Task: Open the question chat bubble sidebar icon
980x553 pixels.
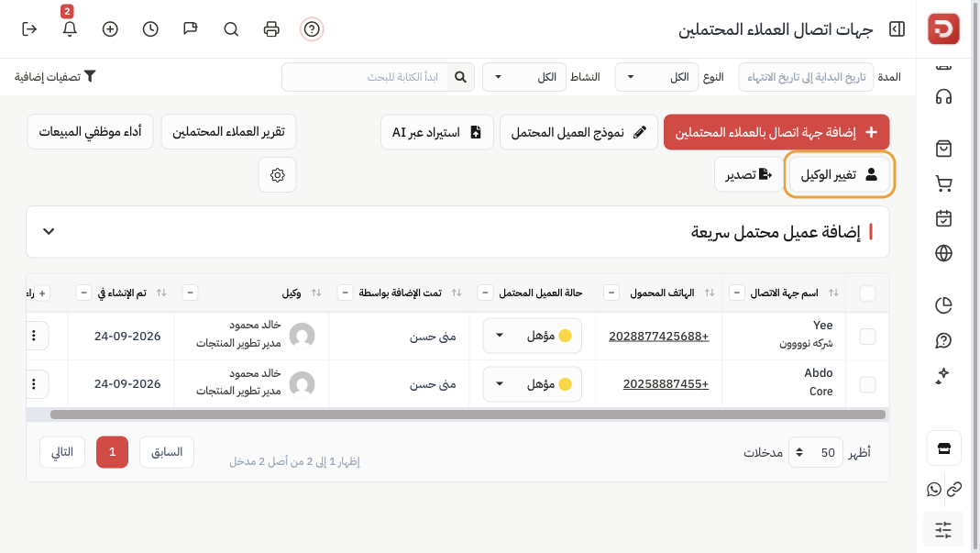Action: (943, 340)
